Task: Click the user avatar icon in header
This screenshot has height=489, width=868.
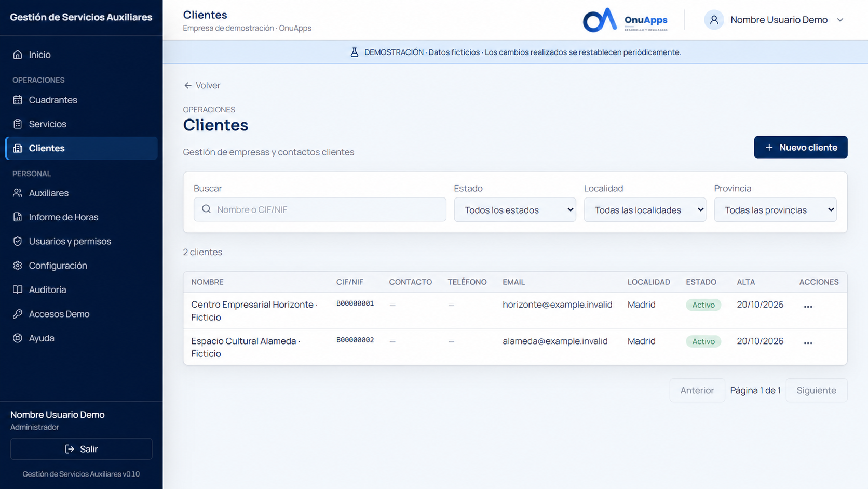Action: pos(714,20)
